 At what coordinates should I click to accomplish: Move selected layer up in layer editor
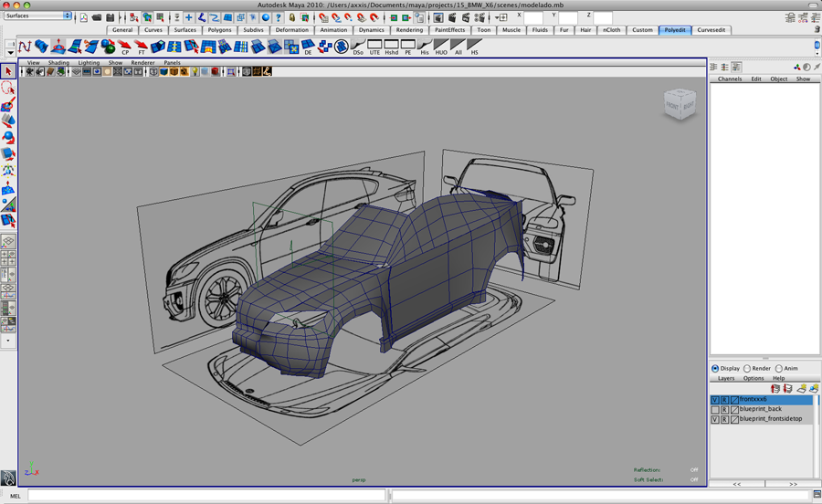pos(775,388)
